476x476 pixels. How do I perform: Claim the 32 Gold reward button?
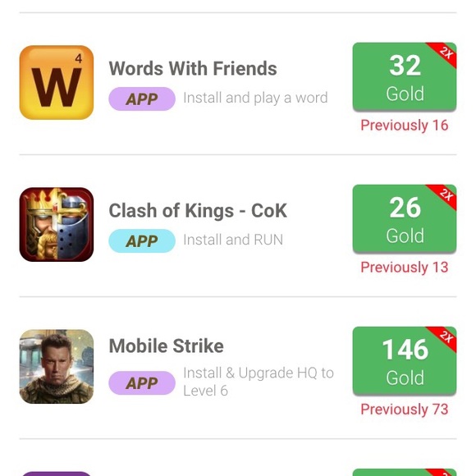405,77
